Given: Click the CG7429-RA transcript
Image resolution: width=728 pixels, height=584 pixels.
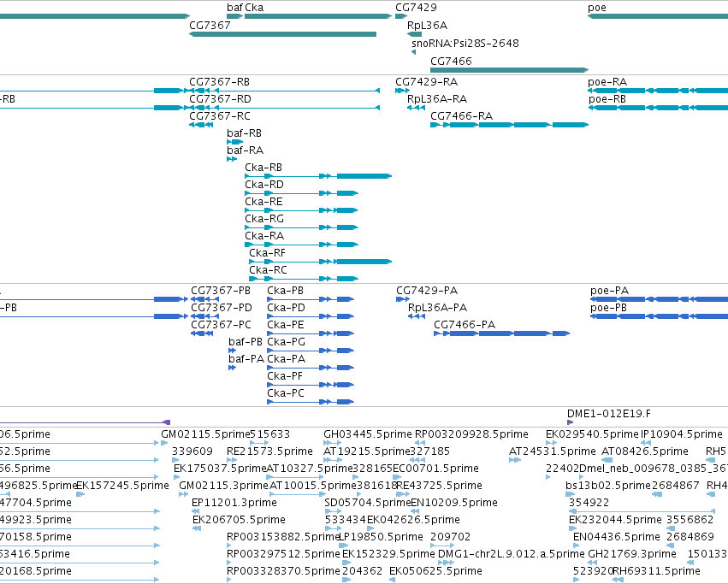Looking at the screenshot, I should (403, 91).
